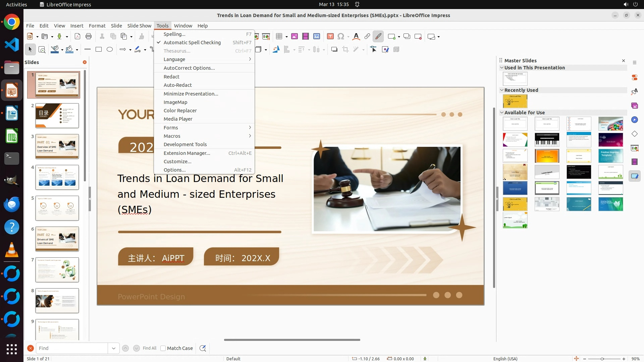Click the Delete Slide icon
The width and height of the screenshot is (644, 362).
[x=418, y=37]
